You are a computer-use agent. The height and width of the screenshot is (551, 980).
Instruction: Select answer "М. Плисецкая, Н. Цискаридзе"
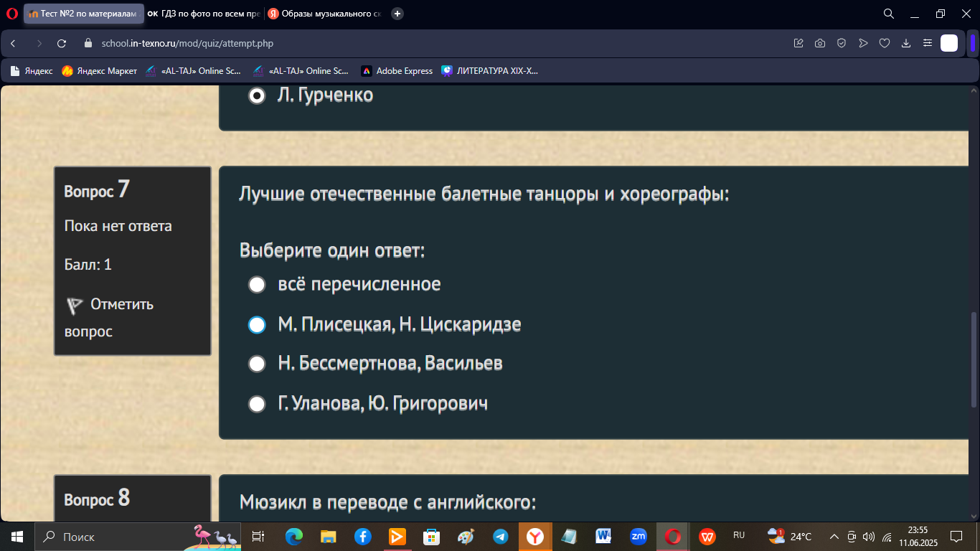[x=257, y=325]
